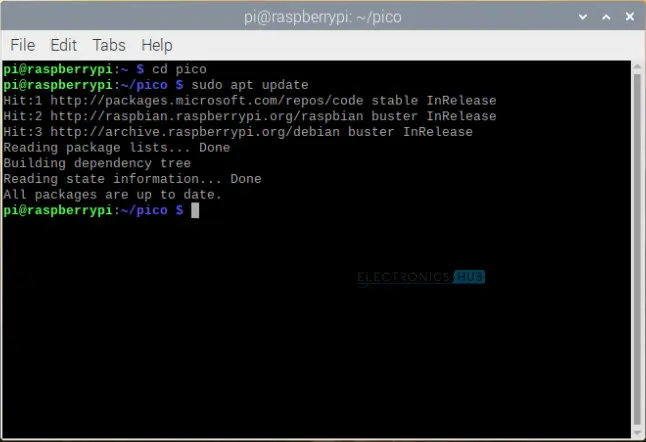This screenshot has width=646, height=442.
Task: Click the terminal's vertical scrollbar
Action: [636, 250]
